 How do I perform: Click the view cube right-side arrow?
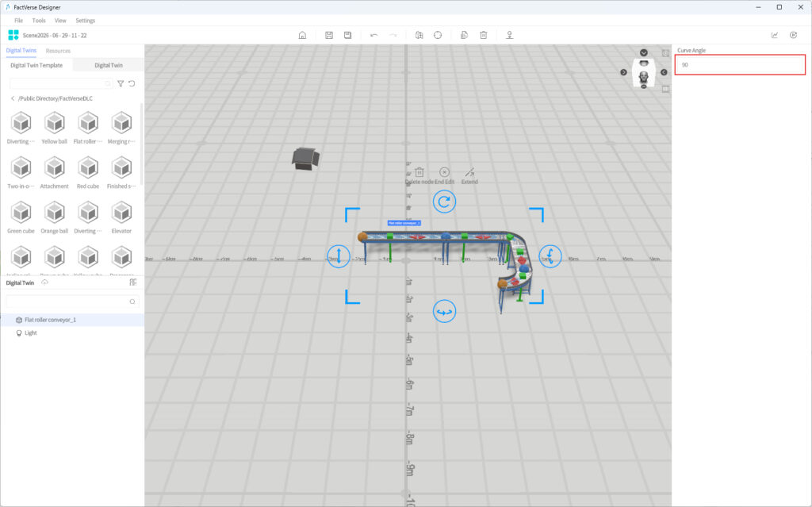664,72
